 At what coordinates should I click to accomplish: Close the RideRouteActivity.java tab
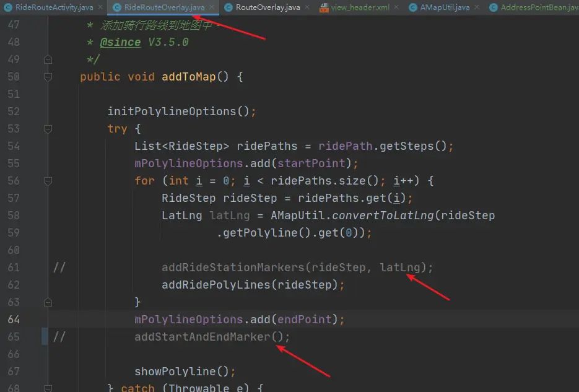pyautogui.click(x=100, y=7)
